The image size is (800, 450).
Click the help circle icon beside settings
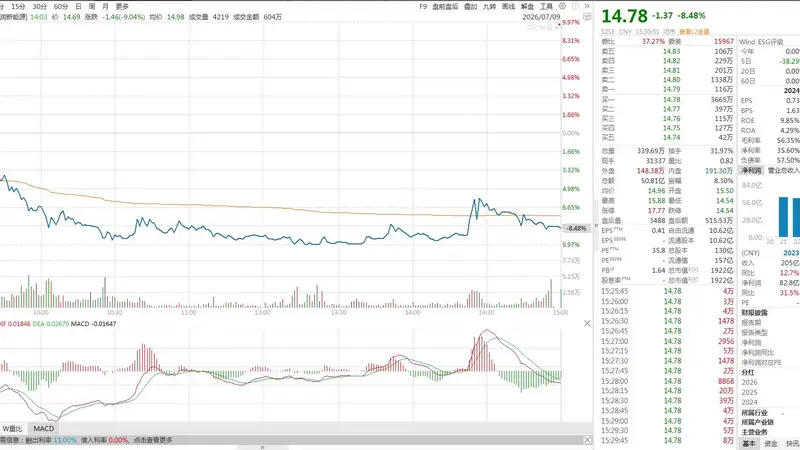point(575,6)
